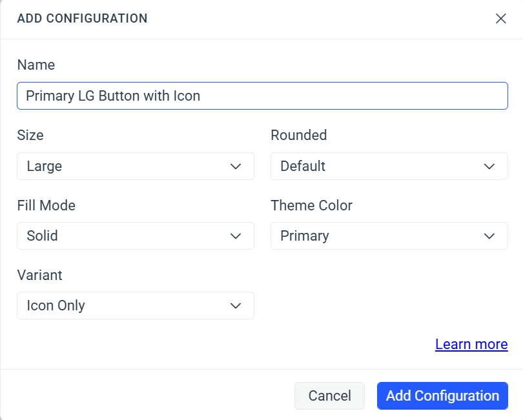
Task: Open the Fill Mode dropdown showing Solid
Action: [x=136, y=235]
